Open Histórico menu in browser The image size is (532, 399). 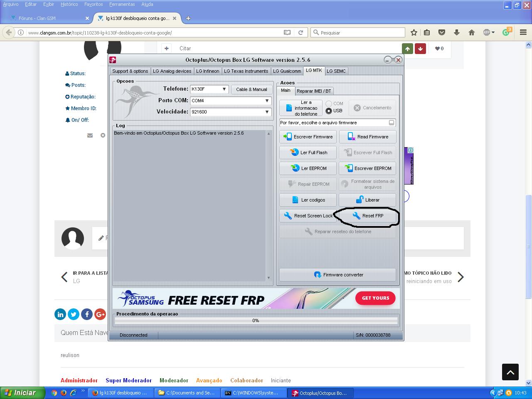click(69, 4)
